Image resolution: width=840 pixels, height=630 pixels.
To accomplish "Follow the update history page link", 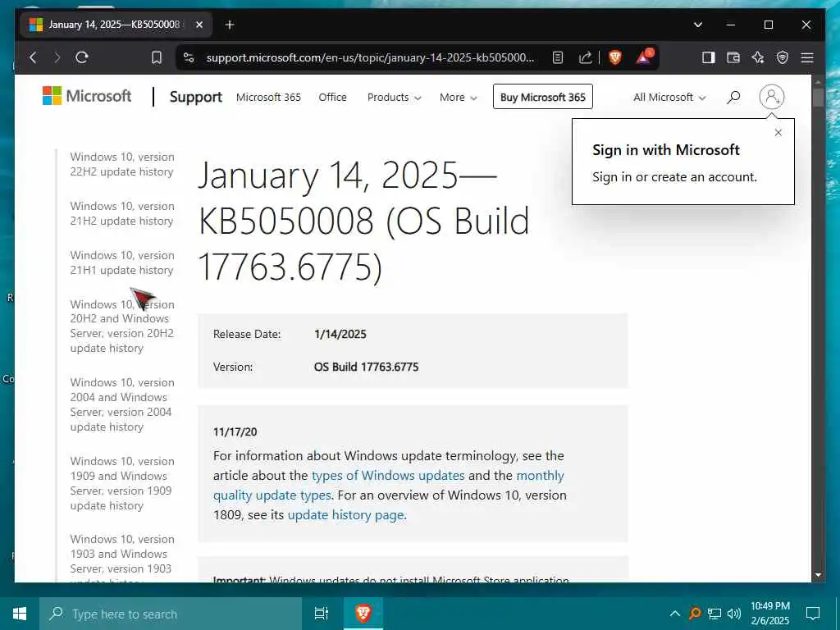I will (346, 515).
